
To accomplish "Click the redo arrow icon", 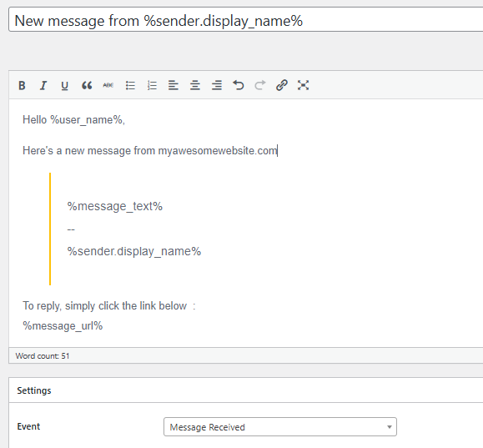I will coord(260,85).
